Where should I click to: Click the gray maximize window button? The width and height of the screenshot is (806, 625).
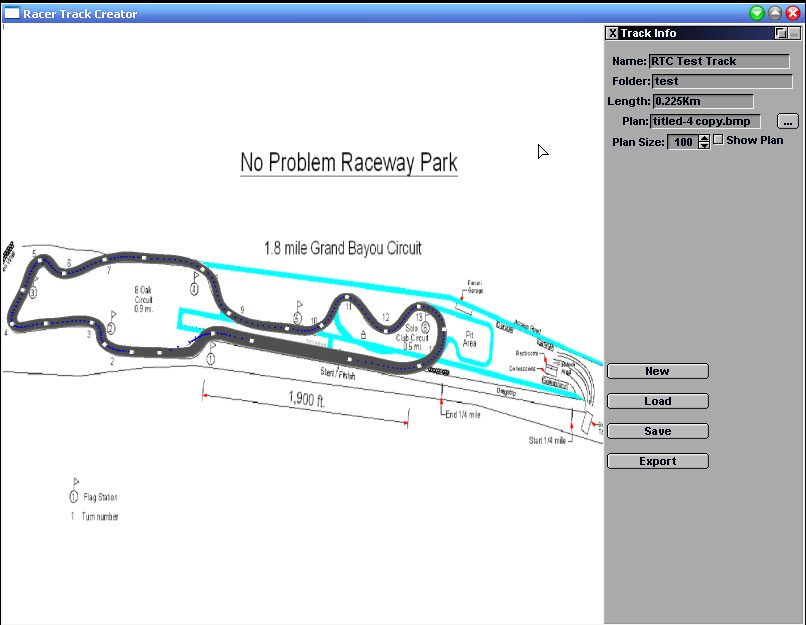775,13
